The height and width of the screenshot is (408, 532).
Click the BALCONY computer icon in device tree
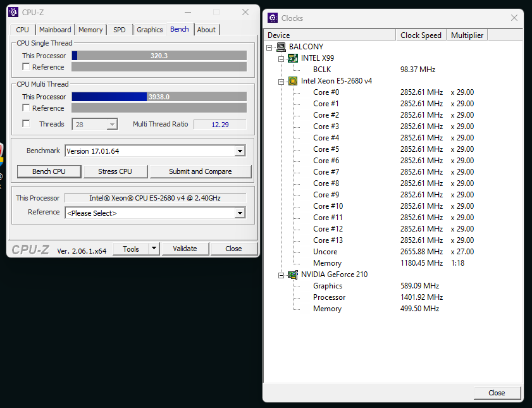tap(281, 46)
